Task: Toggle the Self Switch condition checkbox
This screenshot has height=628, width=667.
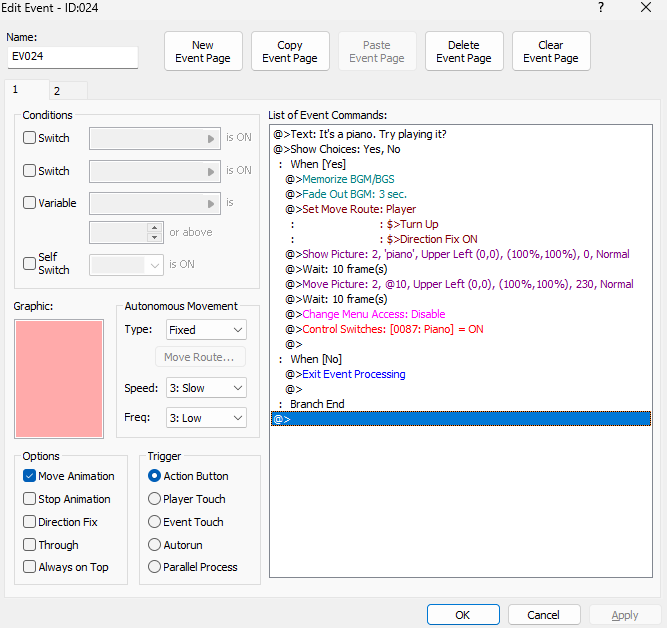Action: [x=30, y=264]
